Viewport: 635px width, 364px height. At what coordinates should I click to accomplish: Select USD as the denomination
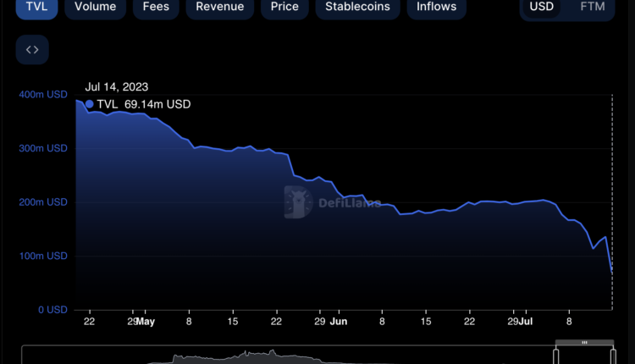[541, 7]
